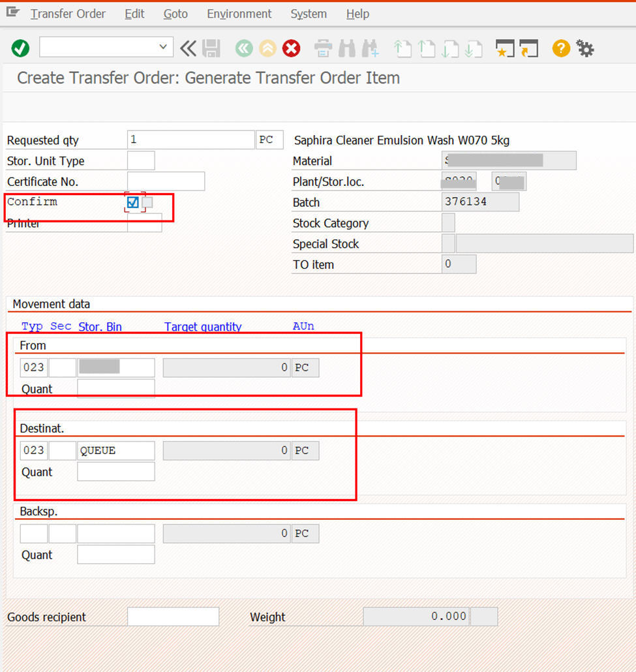Open Find using the binoculars icon
This screenshot has width=636, height=672.
point(347,48)
